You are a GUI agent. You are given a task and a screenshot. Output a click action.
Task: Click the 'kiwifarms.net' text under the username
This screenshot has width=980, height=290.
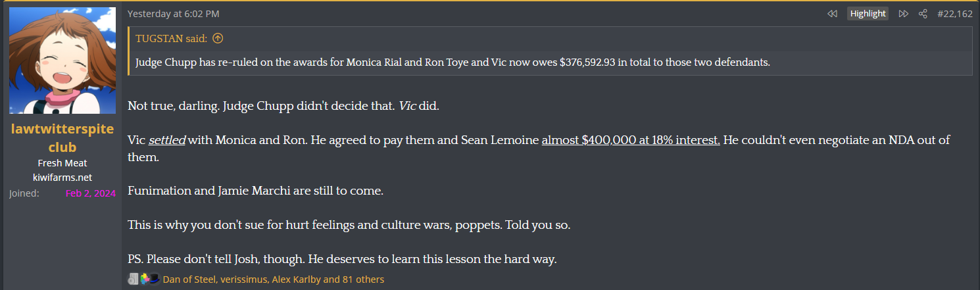click(x=62, y=178)
